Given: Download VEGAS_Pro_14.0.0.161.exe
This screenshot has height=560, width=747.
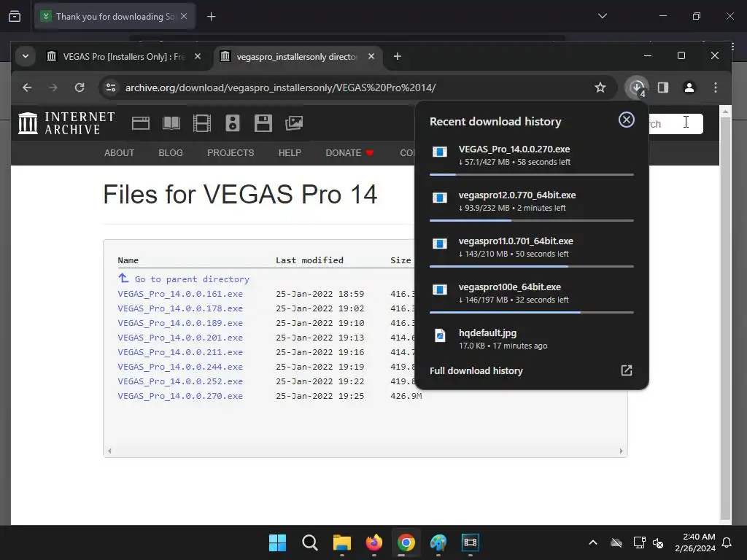Looking at the screenshot, I should [x=180, y=294].
